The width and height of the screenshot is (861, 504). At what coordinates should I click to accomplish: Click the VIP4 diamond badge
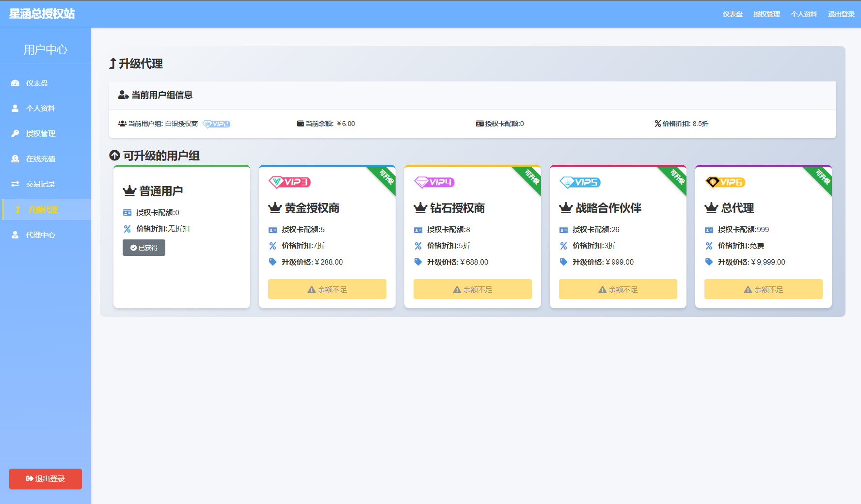[x=434, y=182]
